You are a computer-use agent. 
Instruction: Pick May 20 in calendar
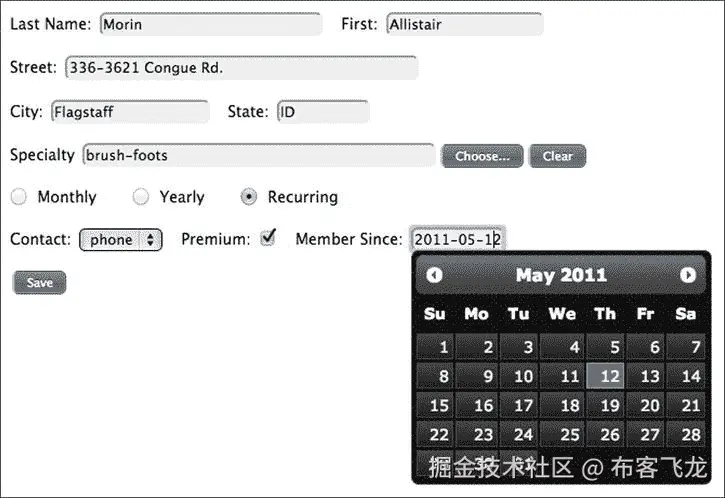645,405
